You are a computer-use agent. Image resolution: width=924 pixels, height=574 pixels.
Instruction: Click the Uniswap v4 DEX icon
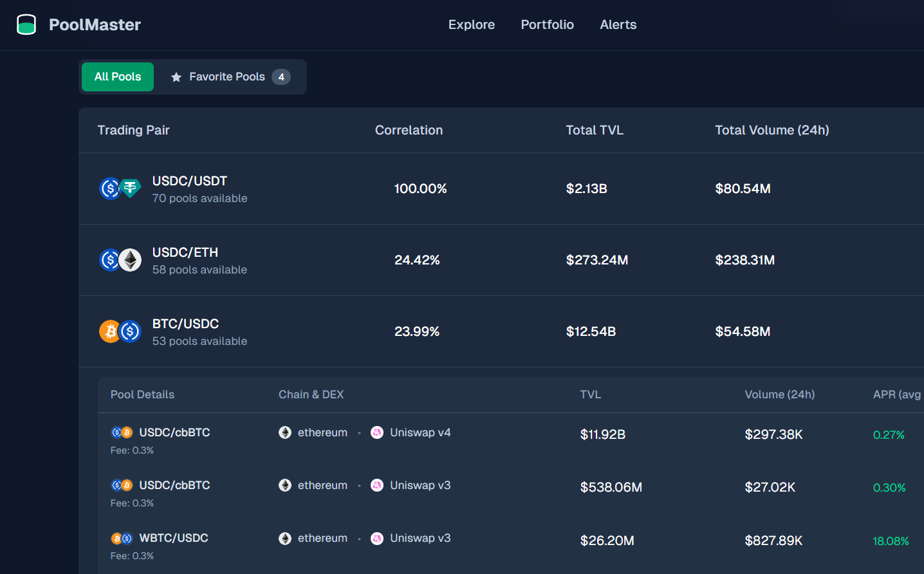point(377,432)
